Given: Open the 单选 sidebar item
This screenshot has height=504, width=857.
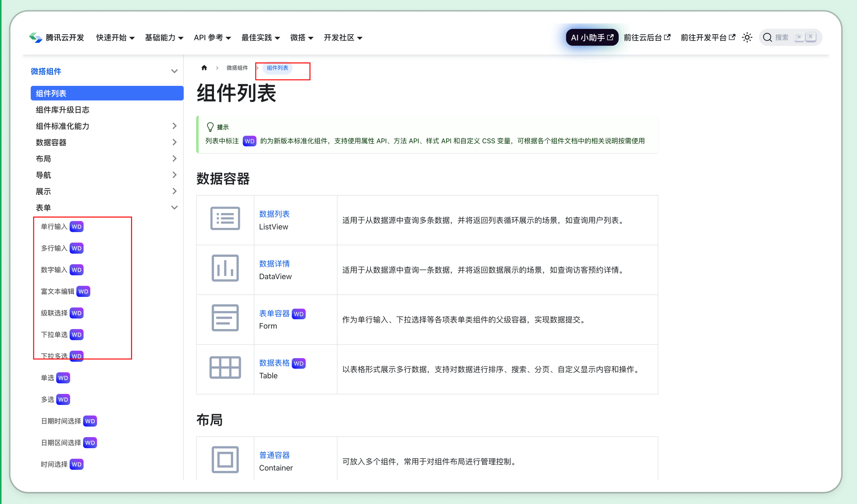Looking at the screenshot, I should pos(56,378).
